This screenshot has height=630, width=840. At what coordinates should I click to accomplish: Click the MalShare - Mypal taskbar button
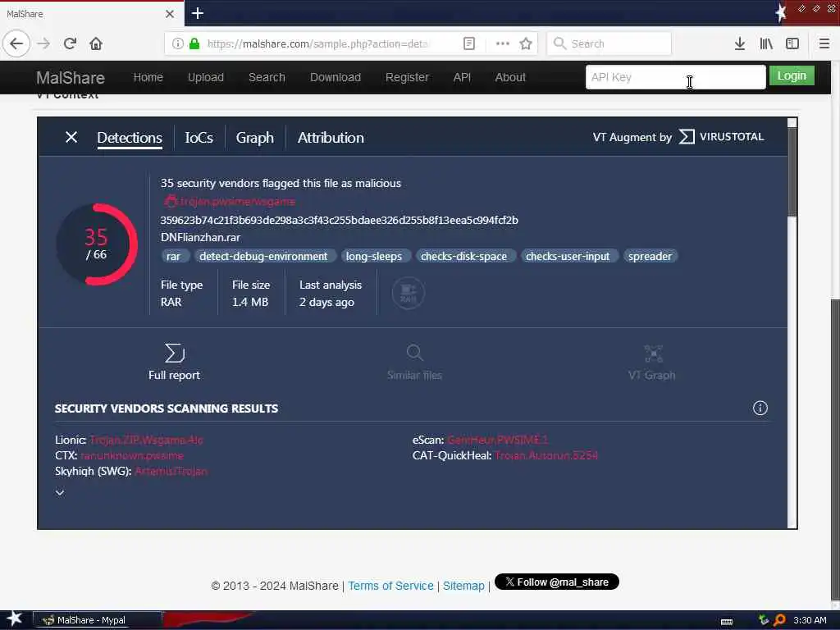point(98,620)
